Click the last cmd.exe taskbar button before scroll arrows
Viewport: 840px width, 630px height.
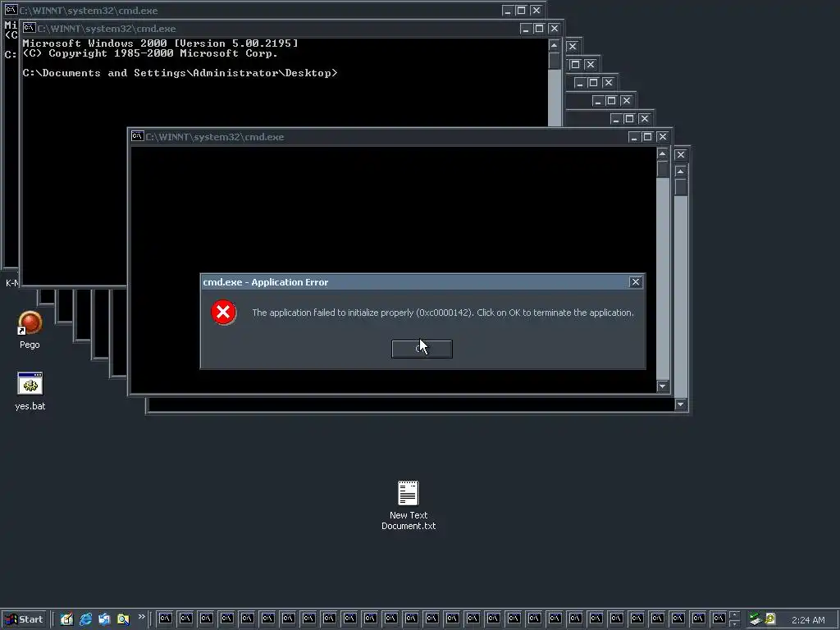click(719, 619)
